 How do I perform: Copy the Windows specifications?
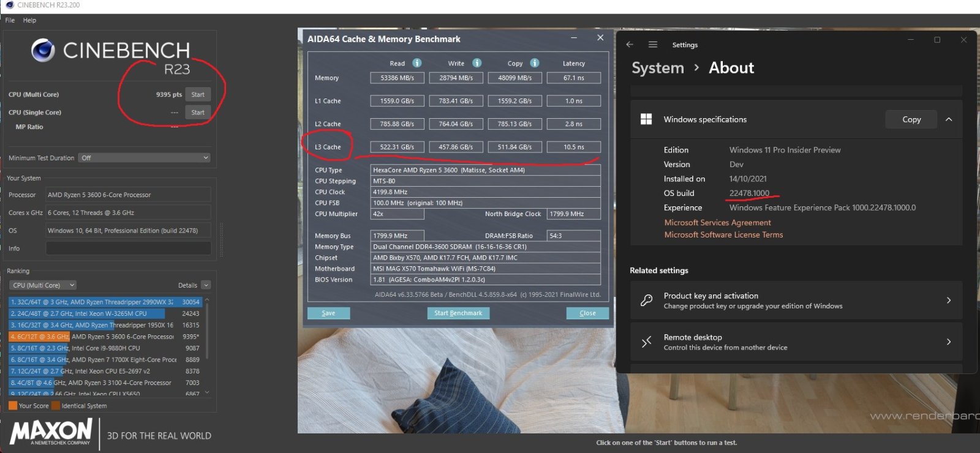[x=911, y=119]
